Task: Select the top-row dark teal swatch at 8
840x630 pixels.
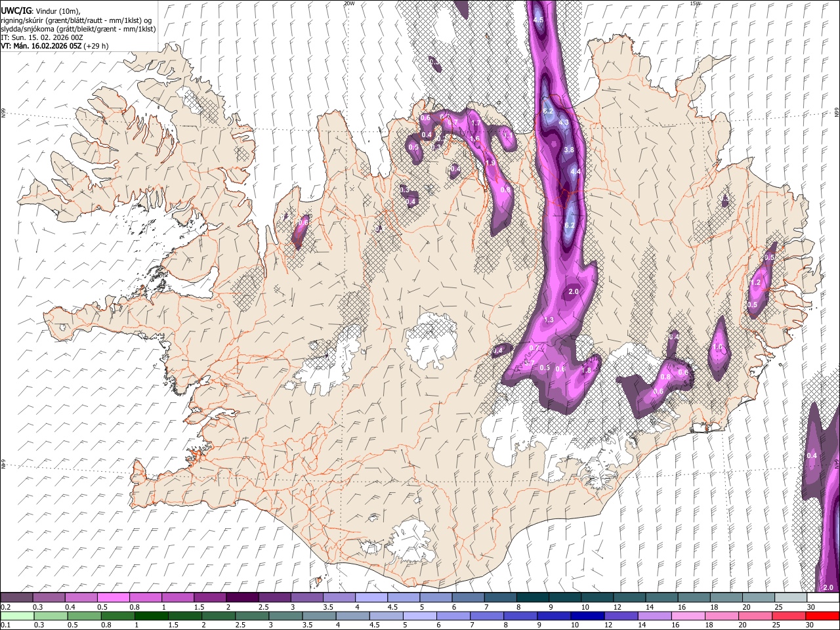Action: point(533,598)
